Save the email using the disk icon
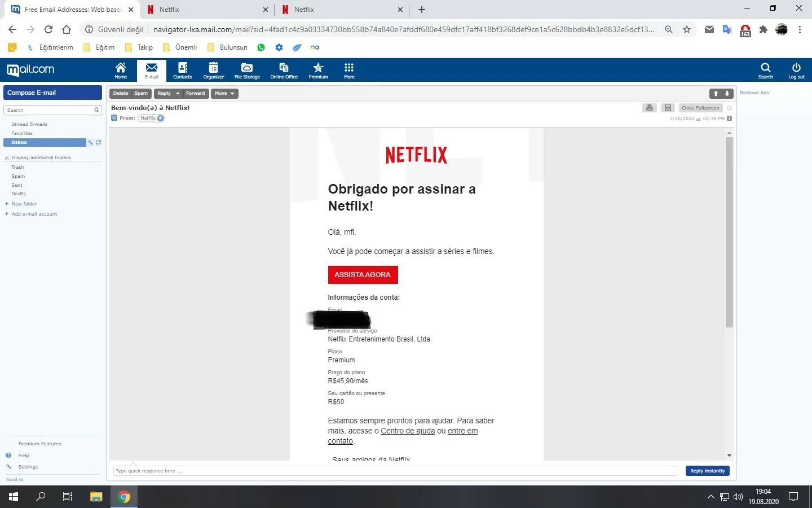Viewport: 812px width, 508px height. 668,108
